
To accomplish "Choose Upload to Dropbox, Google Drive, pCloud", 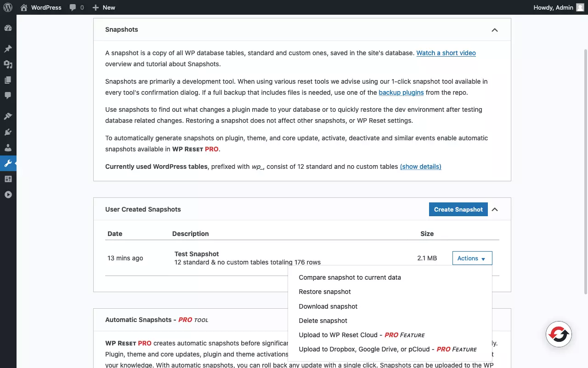I will click(x=388, y=349).
